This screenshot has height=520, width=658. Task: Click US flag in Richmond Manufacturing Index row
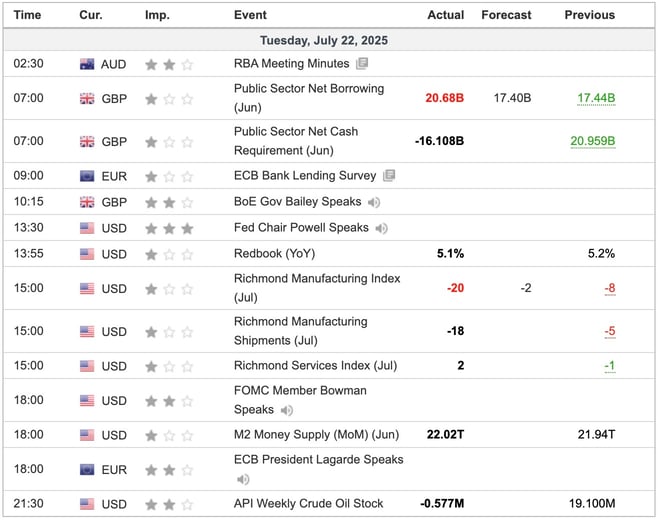(x=87, y=289)
